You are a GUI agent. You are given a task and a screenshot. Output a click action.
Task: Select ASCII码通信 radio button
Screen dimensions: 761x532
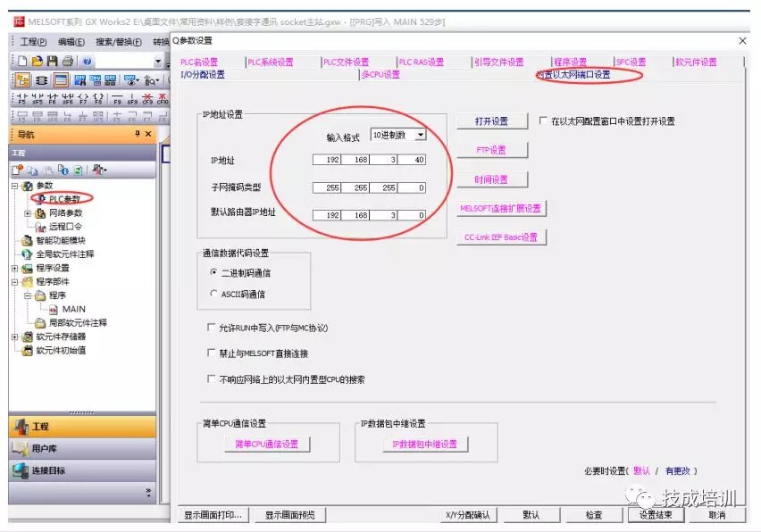pyautogui.click(x=213, y=294)
